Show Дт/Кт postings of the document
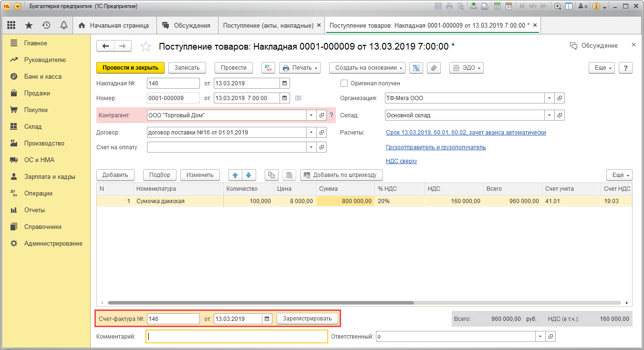Viewport: 644px width, 350px height. (269, 68)
